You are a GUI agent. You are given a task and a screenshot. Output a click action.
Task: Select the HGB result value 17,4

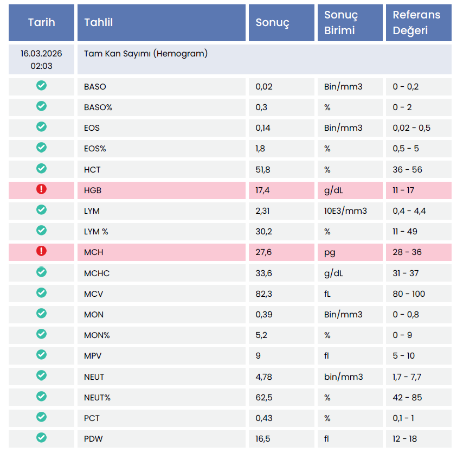click(263, 190)
